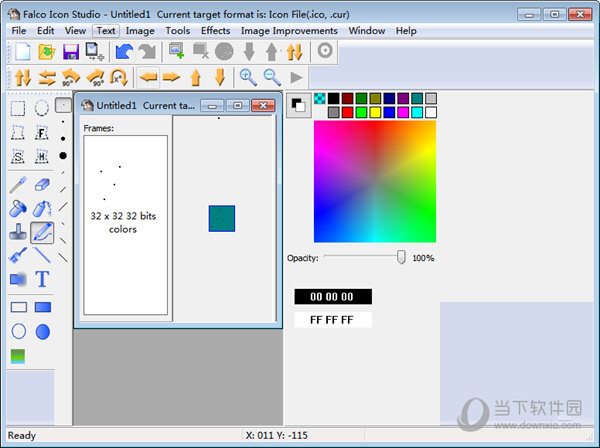Select the paint bucket fill tool

coord(18,209)
